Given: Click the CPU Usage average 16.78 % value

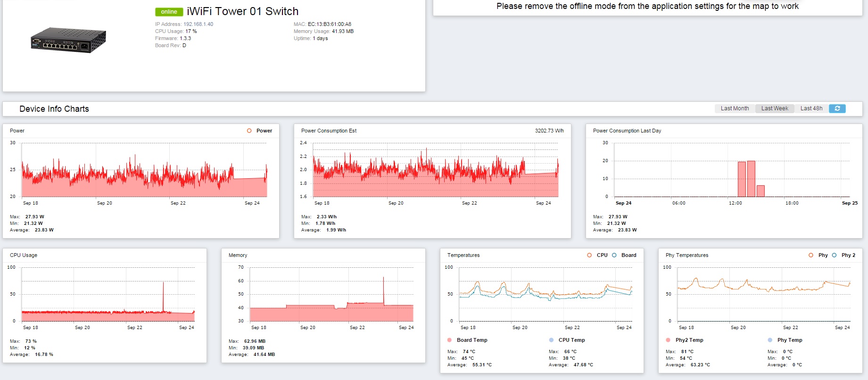Looking at the screenshot, I should [x=44, y=355].
